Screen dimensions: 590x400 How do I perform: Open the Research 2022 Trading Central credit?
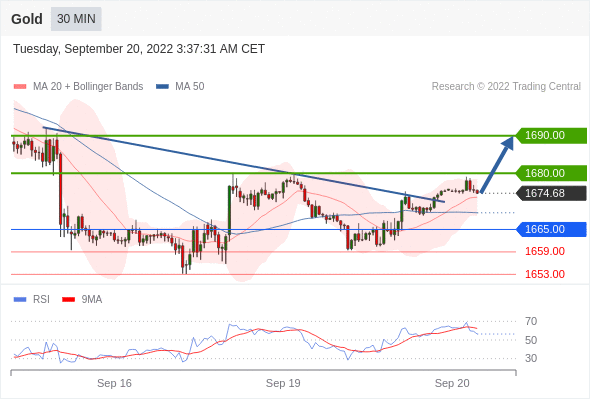click(x=506, y=87)
